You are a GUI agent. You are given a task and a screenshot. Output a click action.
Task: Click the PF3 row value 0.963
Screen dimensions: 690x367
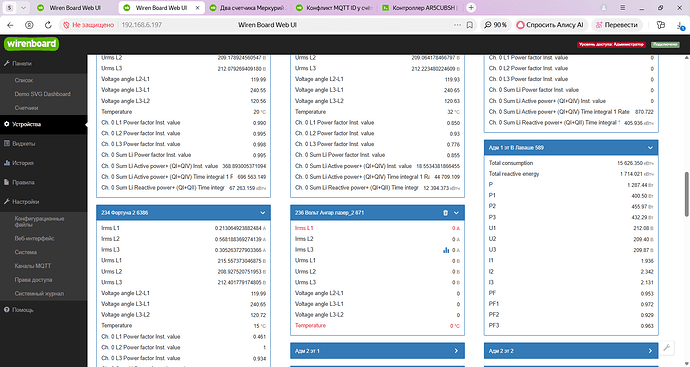tap(646, 326)
